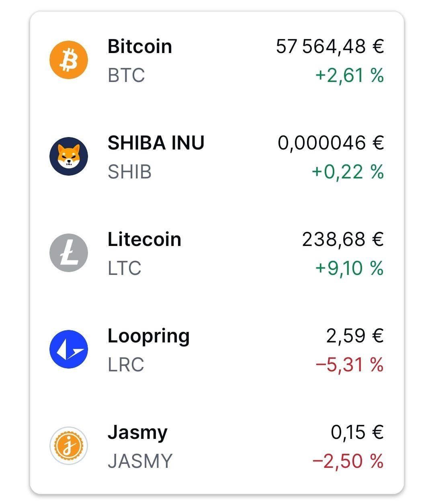434x504 pixels.
Task: Click the Bitcoin price 57 564,48 €
Action: click(330, 47)
